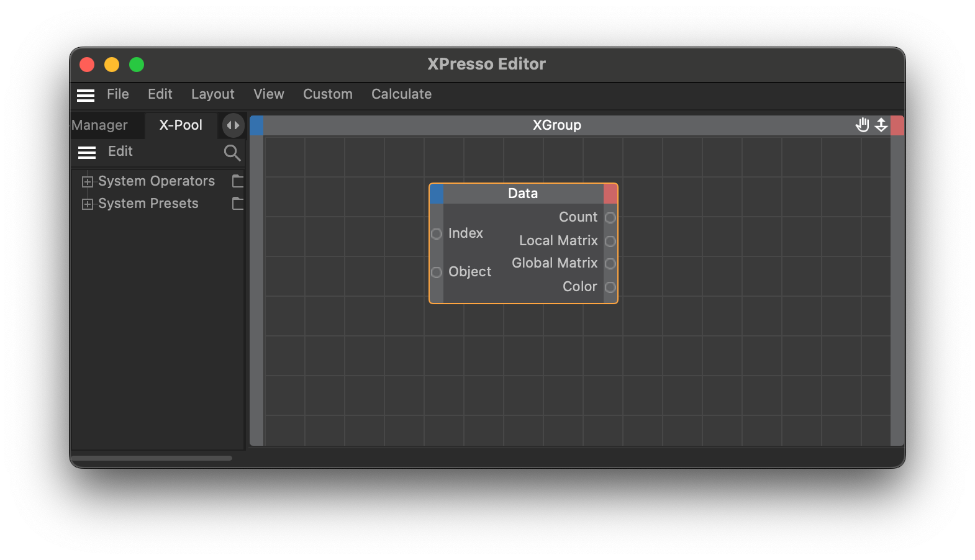Image resolution: width=975 pixels, height=560 pixels.
Task: Select the Data node title
Action: 523,194
